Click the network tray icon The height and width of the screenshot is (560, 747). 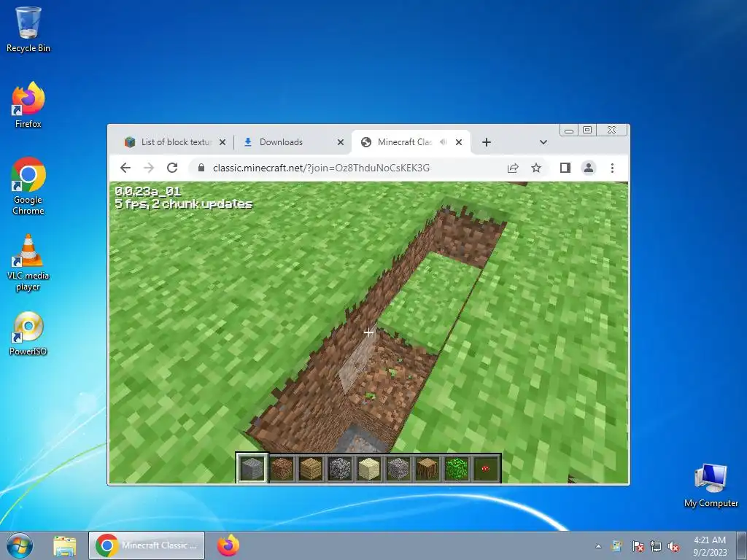[x=656, y=546]
